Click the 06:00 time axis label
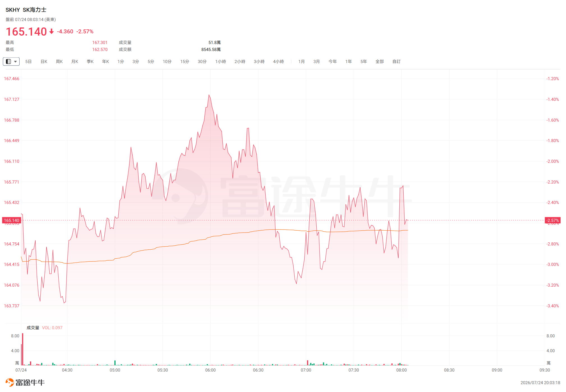Screen dimensions: 566x392 (210, 370)
